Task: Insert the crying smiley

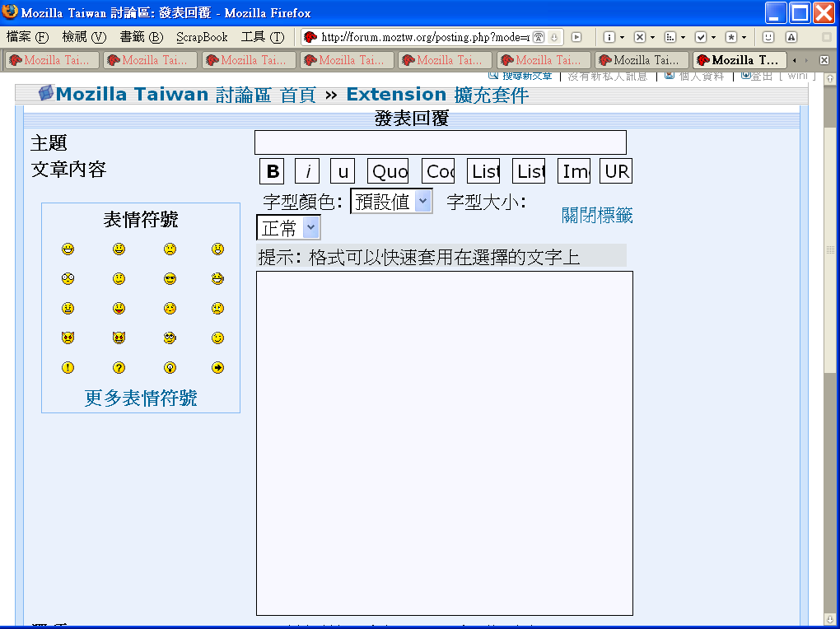Action: tap(217, 308)
